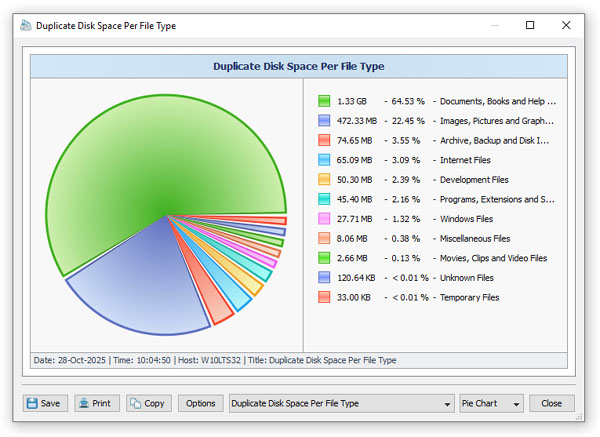Click the 'Date: 28-Oct-2025' status text
600x437 pixels.
[x=69, y=360]
